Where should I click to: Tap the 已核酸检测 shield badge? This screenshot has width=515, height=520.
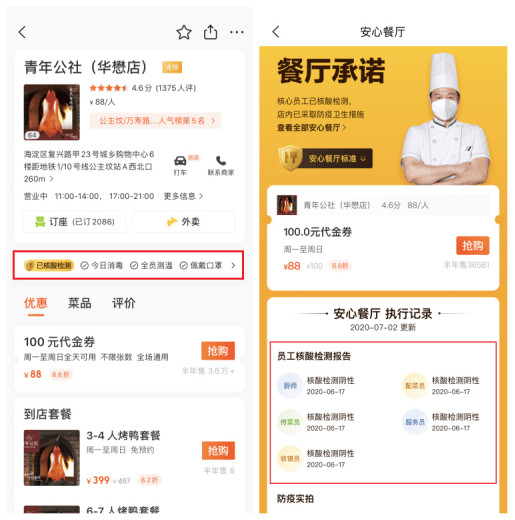click(49, 265)
